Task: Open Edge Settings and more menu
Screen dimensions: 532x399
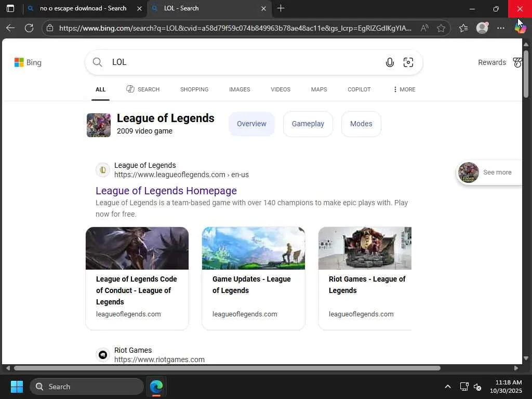Action: coord(500,28)
